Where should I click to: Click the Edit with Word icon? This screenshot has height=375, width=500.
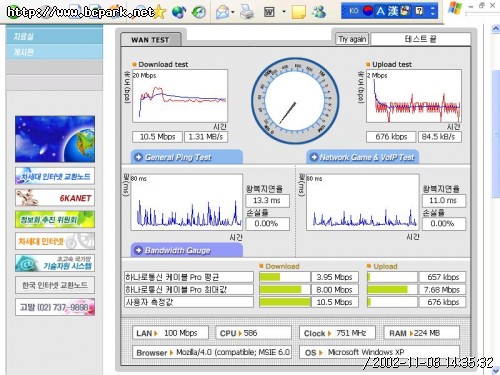tap(269, 12)
